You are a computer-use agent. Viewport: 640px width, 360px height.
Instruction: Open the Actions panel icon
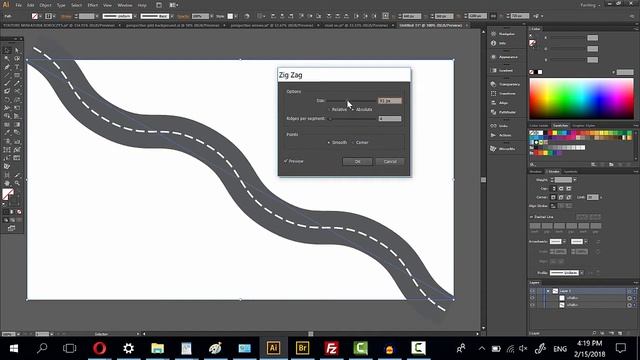click(493, 135)
